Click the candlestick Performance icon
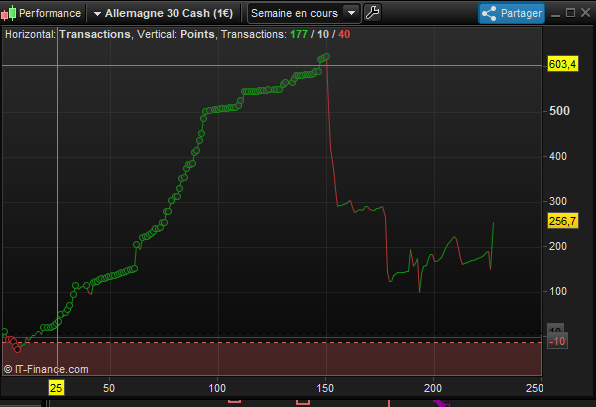 coord(9,13)
